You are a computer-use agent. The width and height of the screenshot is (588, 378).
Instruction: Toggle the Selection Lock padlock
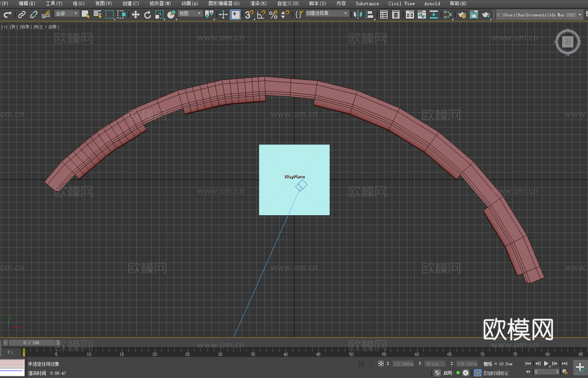371,364
